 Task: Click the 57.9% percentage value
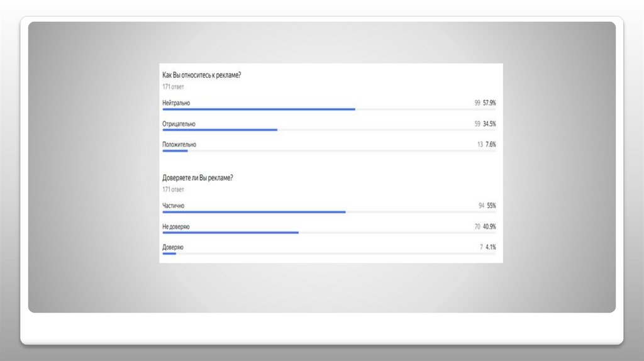(490, 103)
